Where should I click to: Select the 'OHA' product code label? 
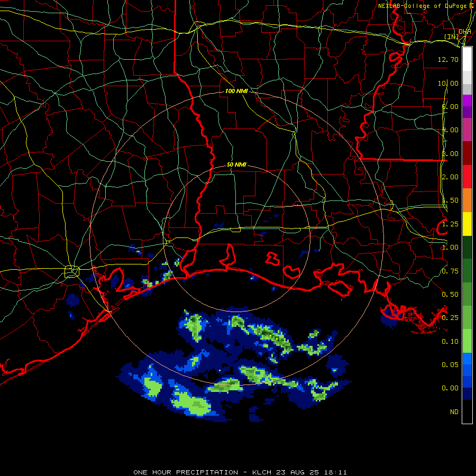tap(465, 32)
